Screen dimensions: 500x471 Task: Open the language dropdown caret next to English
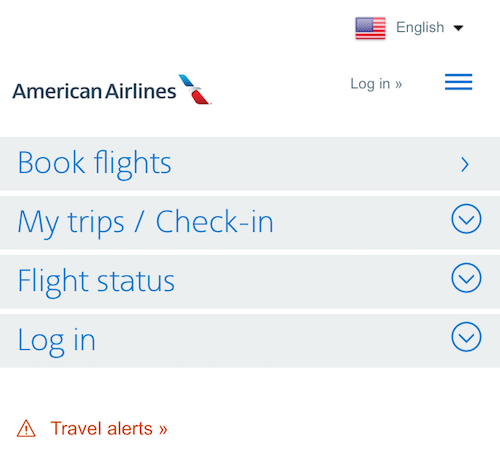pyautogui.click(x=459, y=28)
